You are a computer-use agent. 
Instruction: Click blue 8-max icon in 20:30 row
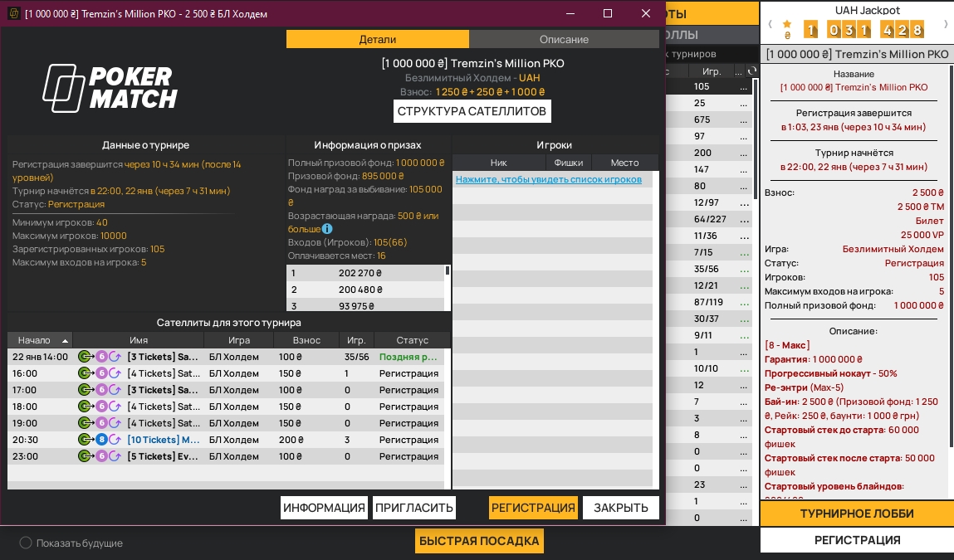pyautogui.click(x=101, y=440)
